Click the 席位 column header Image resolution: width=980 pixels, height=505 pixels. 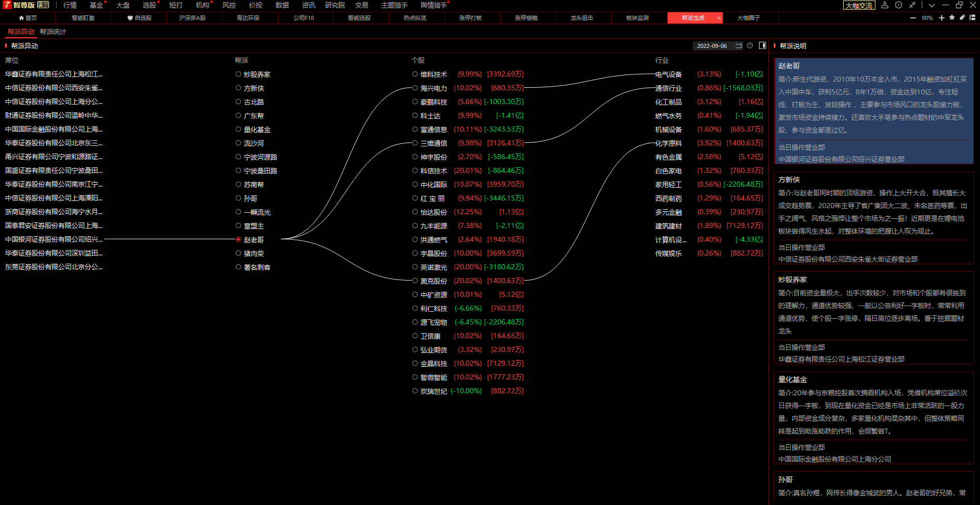pyautogui.click(x=12, y=60)
